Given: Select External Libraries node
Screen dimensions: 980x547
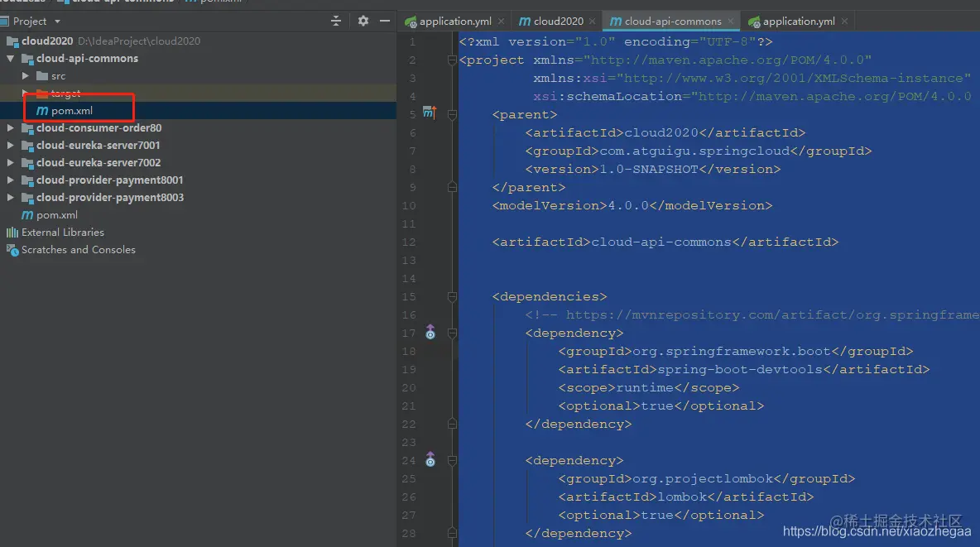Looking at the screenshot, I should pos(63,233).
